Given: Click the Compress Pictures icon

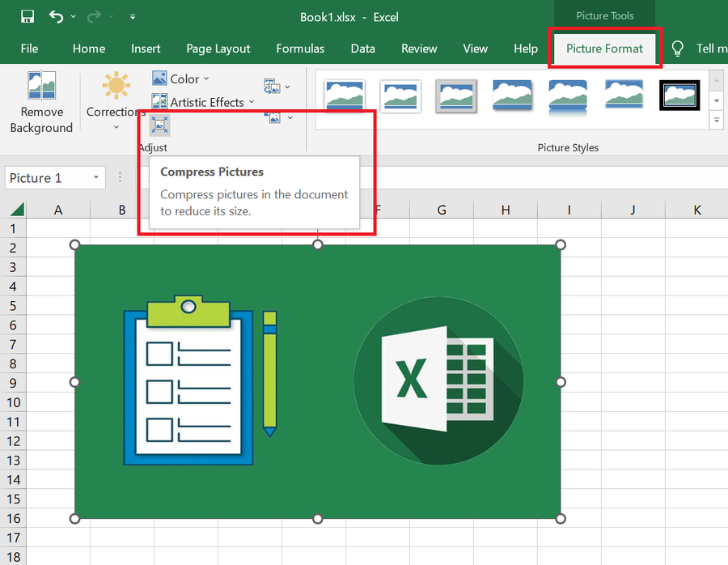Looking at the screenshot, I should pos(159,125).
